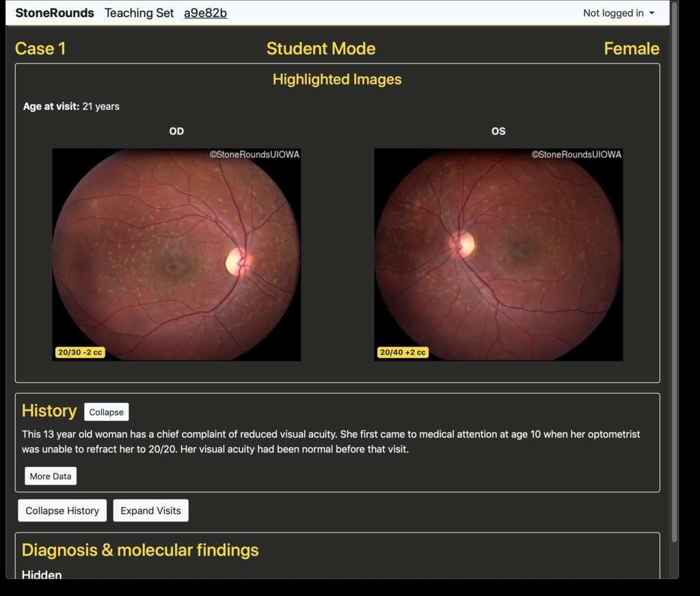Click the 20/40 +2 cc acuity badge
This screenshot has width=700, height=596.
[403, 353]
